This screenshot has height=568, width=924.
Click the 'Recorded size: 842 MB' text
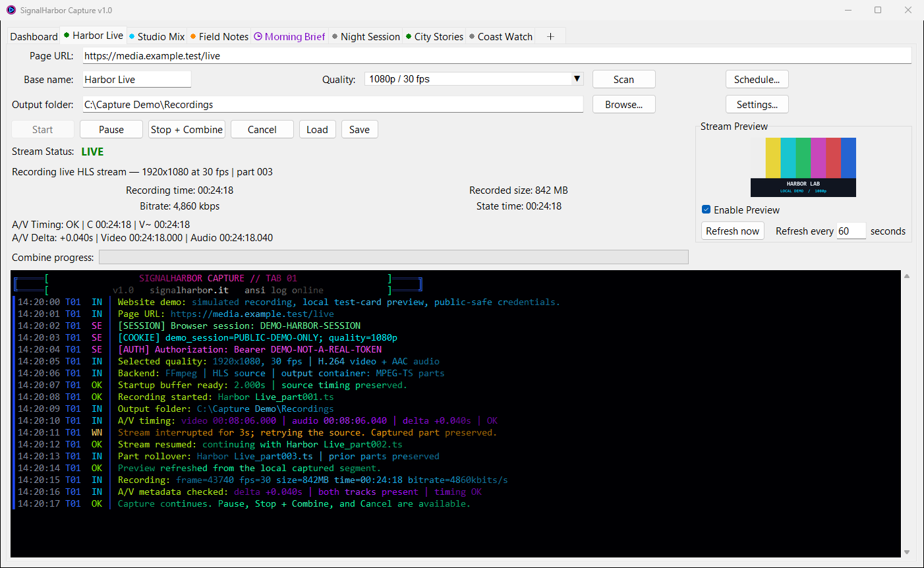[519, 190]
